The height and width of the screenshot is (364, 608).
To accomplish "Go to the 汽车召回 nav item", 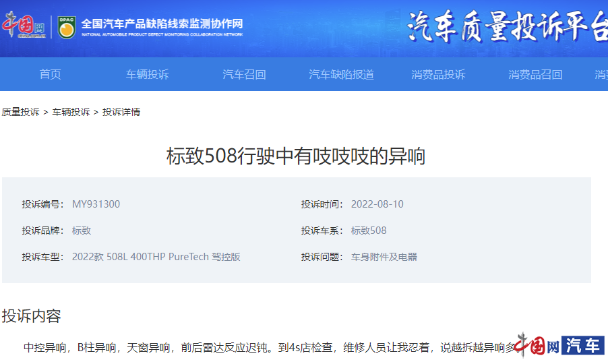I will pos(244,74).
